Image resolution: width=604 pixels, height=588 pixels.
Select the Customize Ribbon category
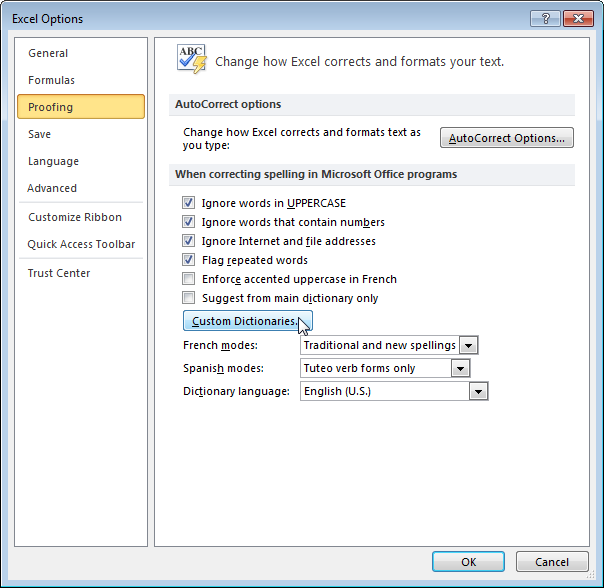pos(75,217)
